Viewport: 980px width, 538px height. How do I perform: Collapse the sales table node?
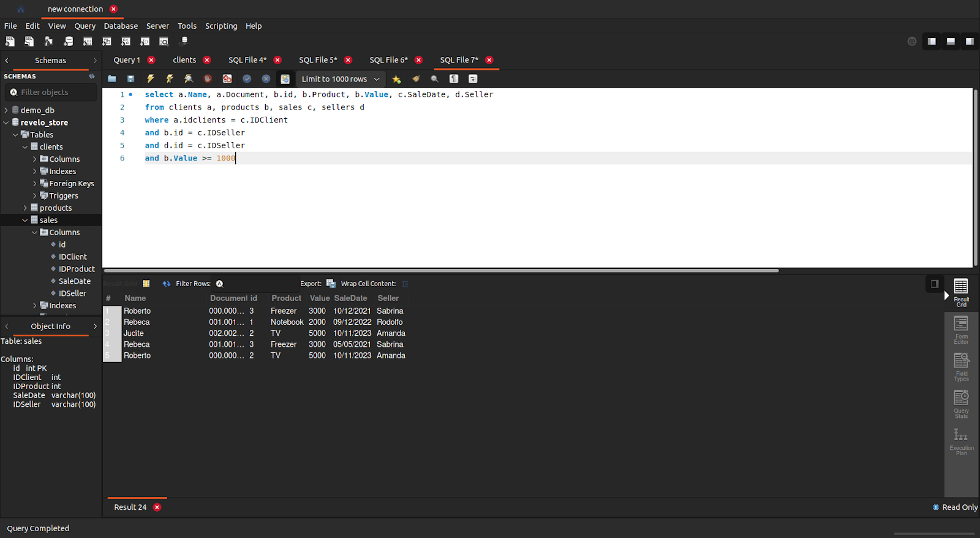click(x=25, y=220)
